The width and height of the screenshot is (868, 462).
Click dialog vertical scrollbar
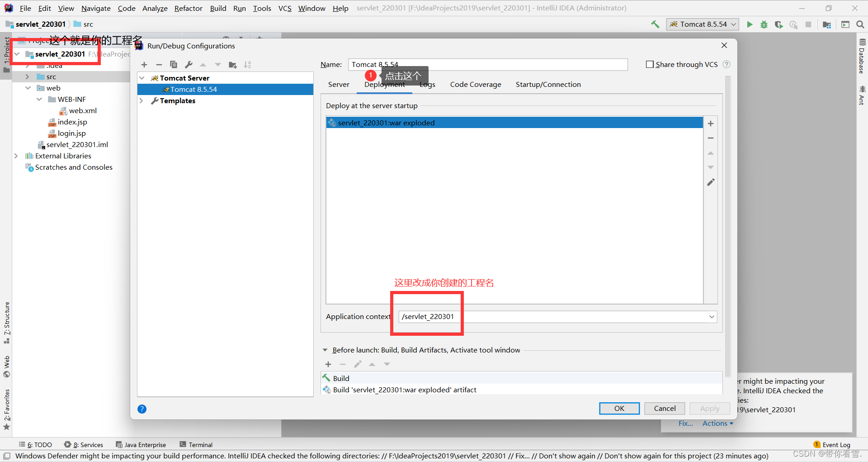click(728, 226)
